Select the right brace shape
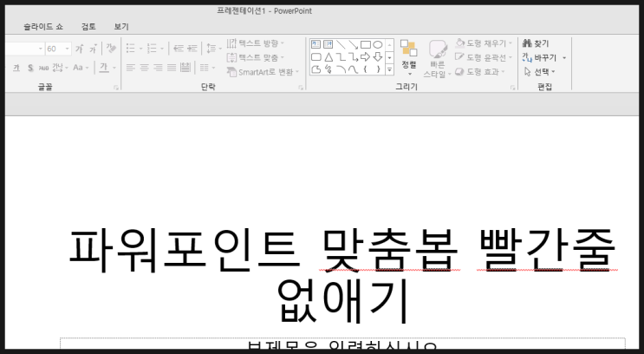This screenshot has width=644, height=354. 378,69
